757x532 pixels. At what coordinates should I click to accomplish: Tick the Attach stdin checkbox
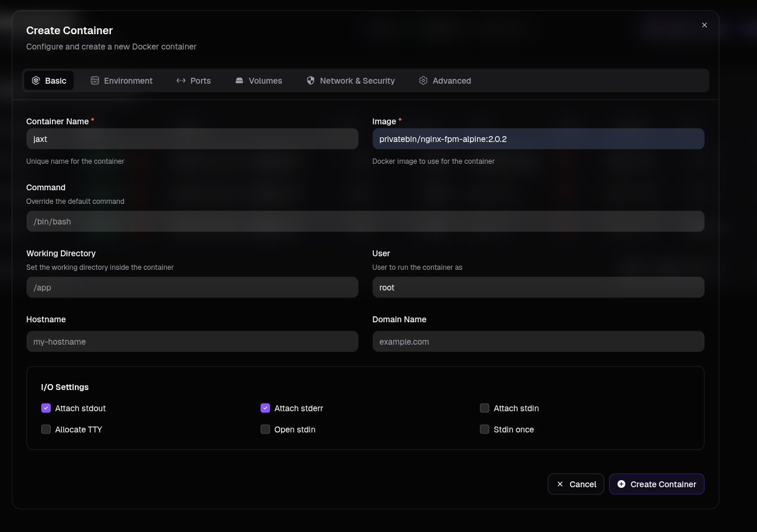(x=485, y=408)
